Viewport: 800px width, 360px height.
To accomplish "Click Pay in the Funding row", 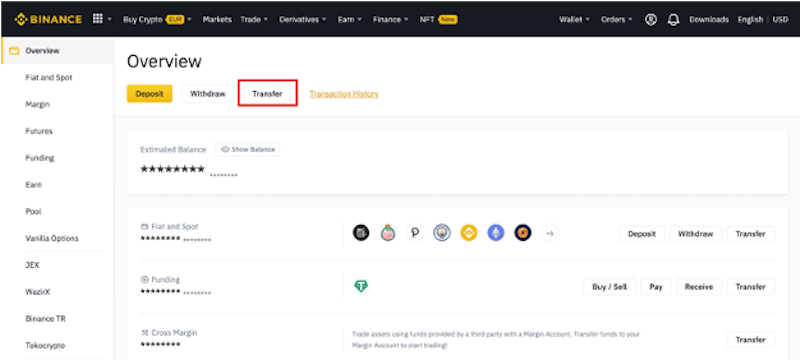I will 656,287.
